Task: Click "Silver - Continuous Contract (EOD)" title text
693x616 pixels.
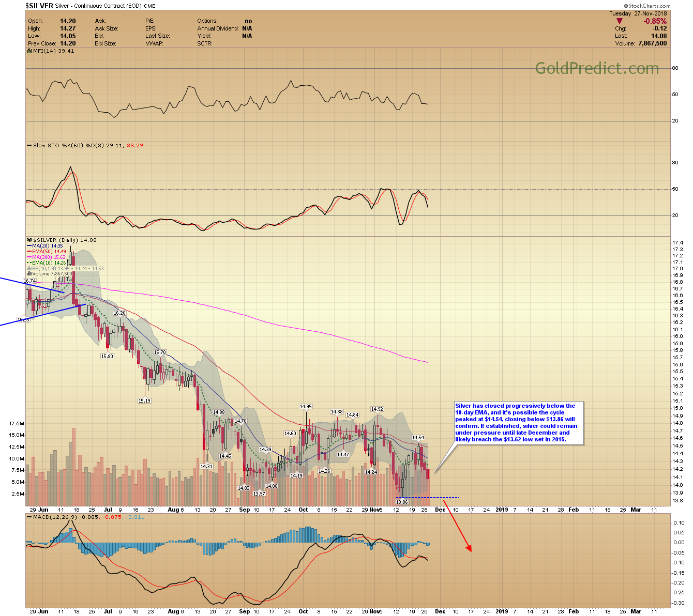Action: tap(98, 6)
